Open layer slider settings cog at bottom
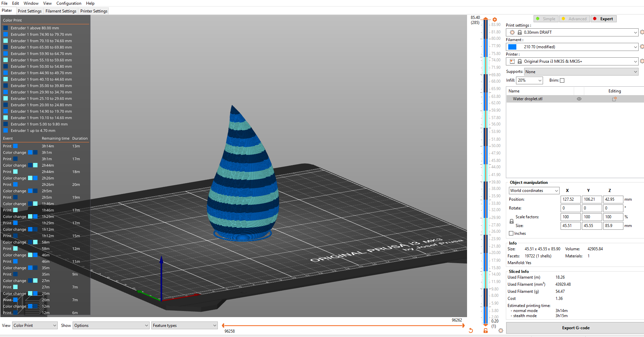The height and width of the screenshot is (337, 644). 501,331
